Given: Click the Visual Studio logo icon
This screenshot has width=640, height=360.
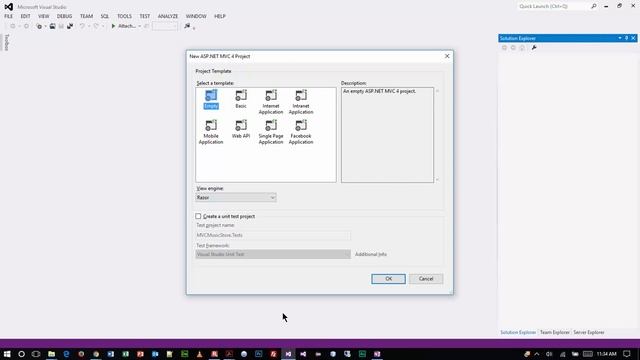Looking at the screenshot, I should [9, 7].
